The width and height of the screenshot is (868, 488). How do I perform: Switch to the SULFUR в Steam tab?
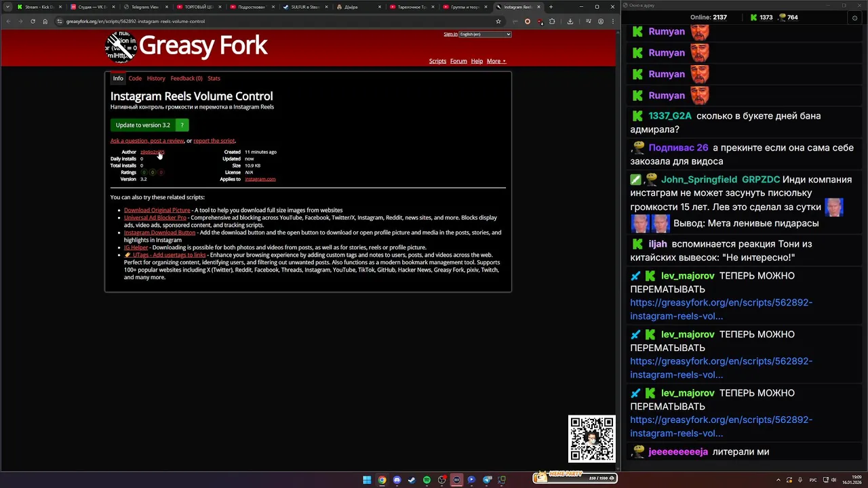tap(304, 7)
